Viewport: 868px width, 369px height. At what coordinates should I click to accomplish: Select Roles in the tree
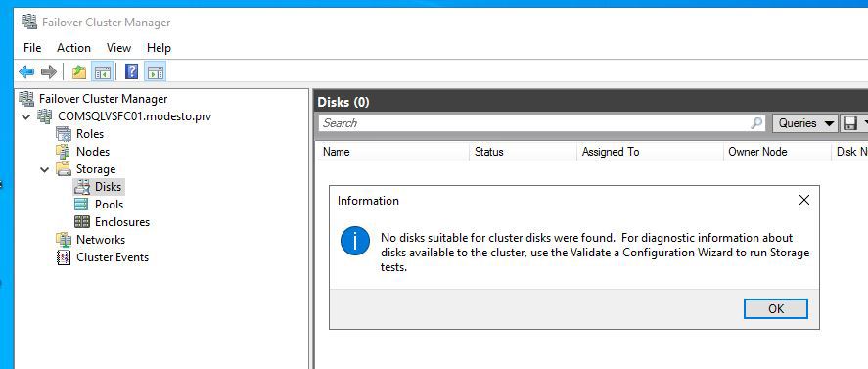pos(90,134)
